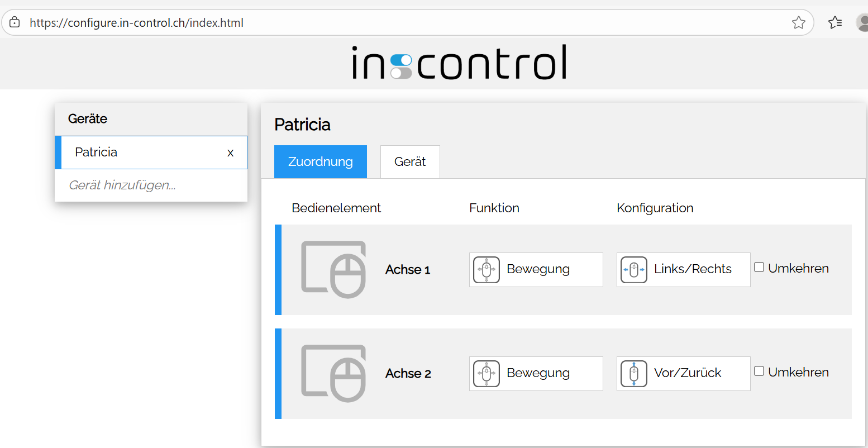Enable Umkehren for Achse 2
This screenshot has height=448, width=868.
(759, 370)
